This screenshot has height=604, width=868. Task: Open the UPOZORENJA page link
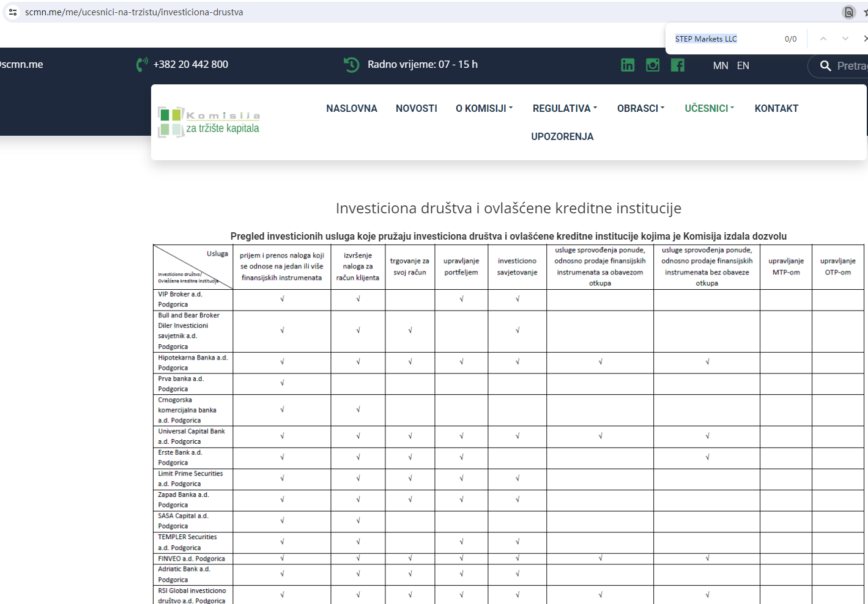(x=562, y=136)
